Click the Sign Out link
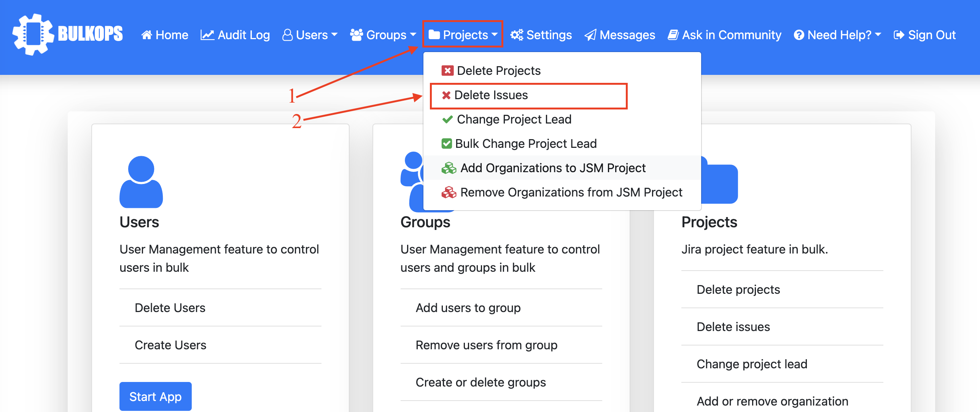The width and height of the screenshot is (980, 412). pos(924,35)
